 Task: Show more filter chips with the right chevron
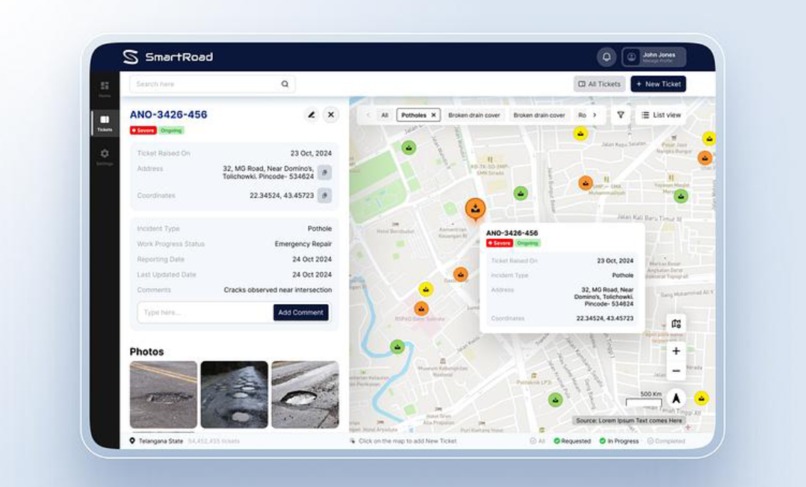point(595,115)
